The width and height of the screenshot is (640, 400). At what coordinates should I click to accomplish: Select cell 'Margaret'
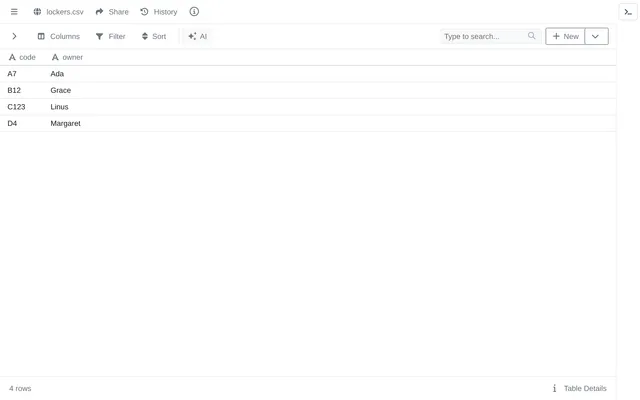click(x=66, y=123)
